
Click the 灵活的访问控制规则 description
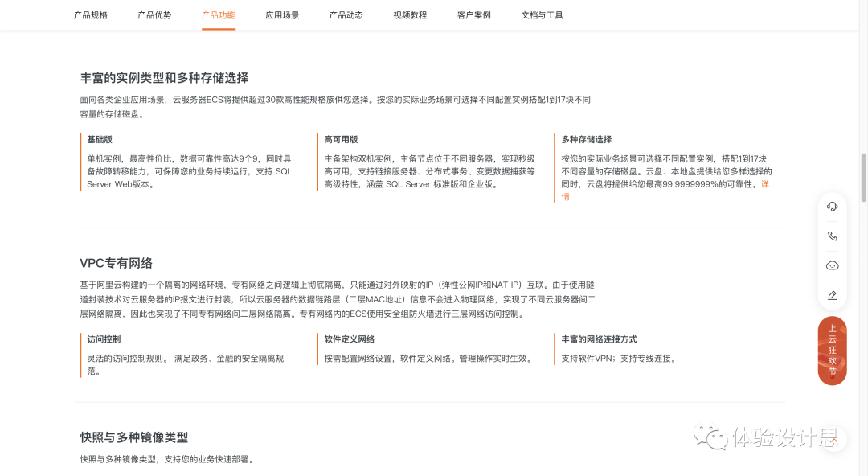pyautogui.click(x=186, y=364)
